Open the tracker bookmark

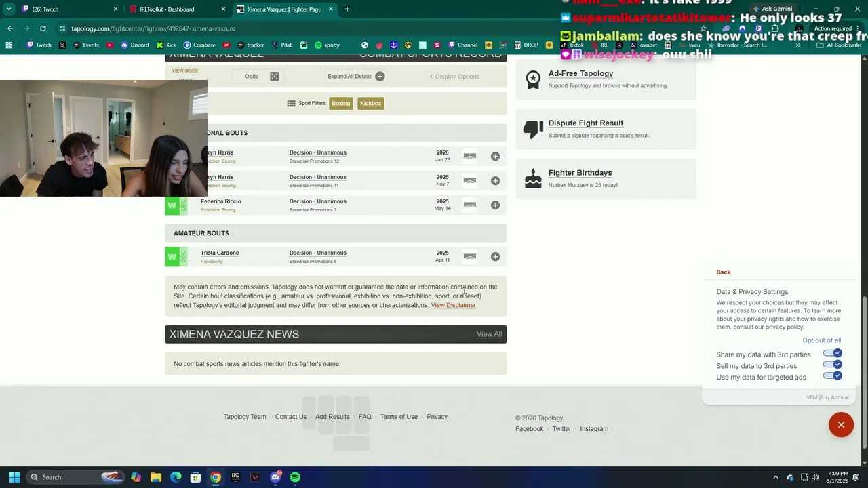pyautogui.click(x=250, y=45)
